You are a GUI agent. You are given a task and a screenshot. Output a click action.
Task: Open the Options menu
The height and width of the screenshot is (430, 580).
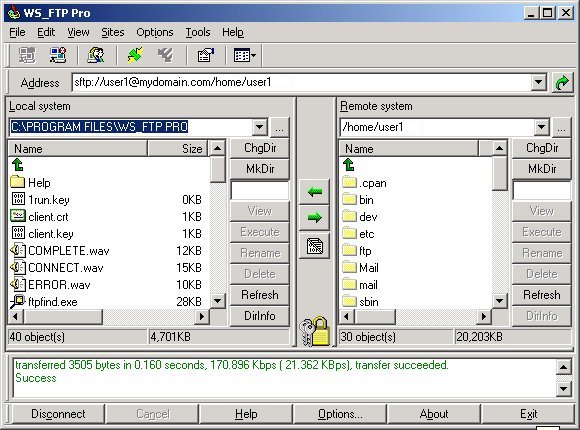point(155,33)
